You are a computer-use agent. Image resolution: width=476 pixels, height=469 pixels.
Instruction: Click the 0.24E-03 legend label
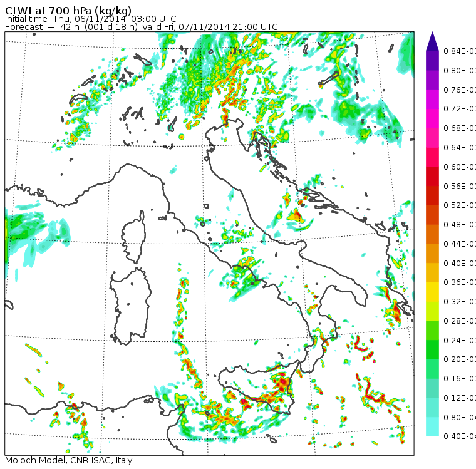coord(460,340)
